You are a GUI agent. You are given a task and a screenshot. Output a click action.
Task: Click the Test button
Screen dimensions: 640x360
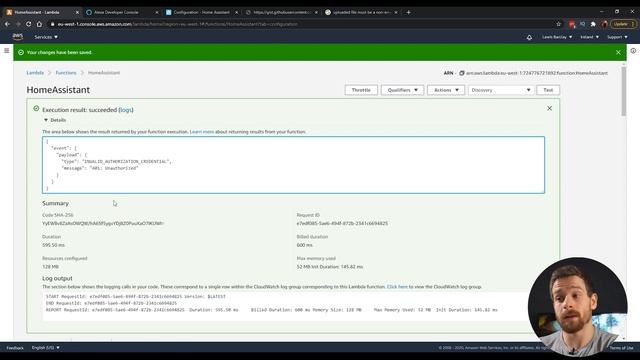point(548,90)
